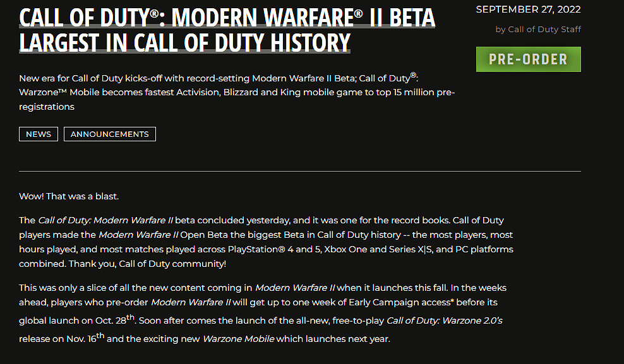Click the italic "Call of Duty: Warzone 2.0's" text
This screenshot has width=624, height=364.
tap(445, 320)
